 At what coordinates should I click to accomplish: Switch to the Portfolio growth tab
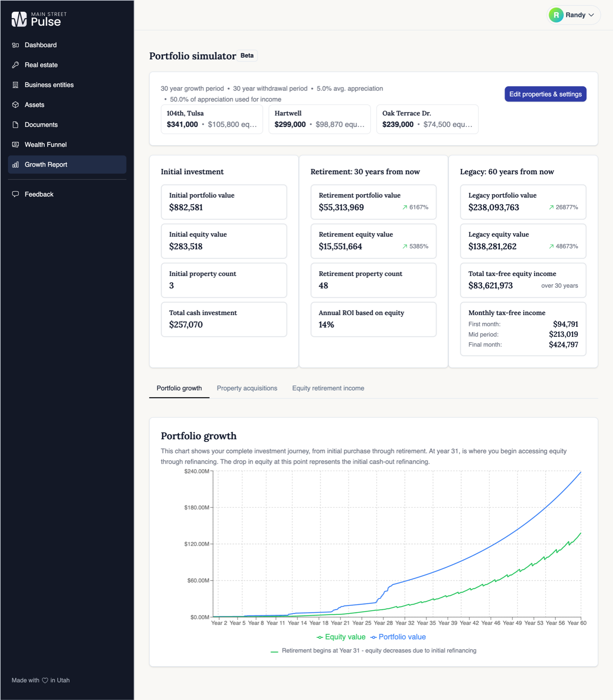pos(179,388)
